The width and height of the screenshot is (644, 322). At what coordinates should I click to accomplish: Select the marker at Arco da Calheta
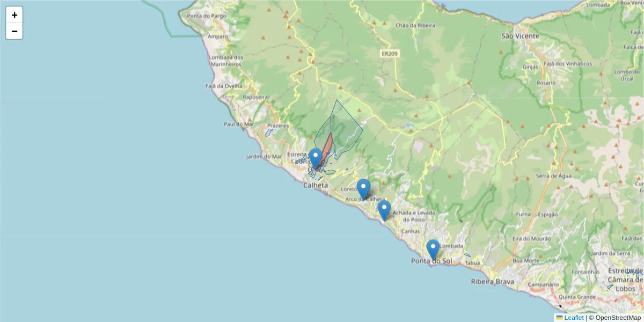coord(364,187)
